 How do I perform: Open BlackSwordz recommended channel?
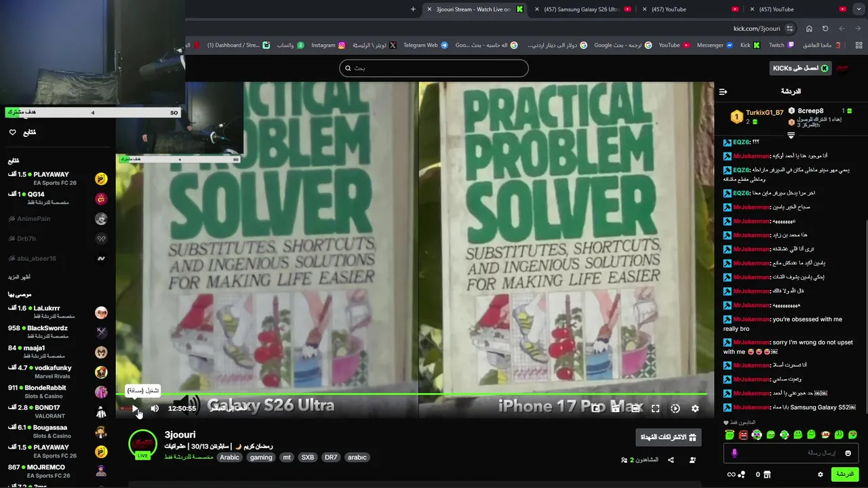pos(58,332)
